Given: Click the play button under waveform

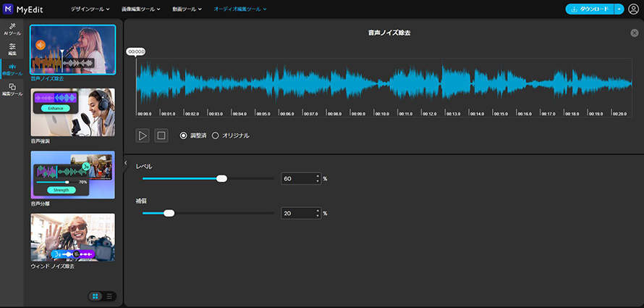Looking at the screenshot, I should pos(143,136).
